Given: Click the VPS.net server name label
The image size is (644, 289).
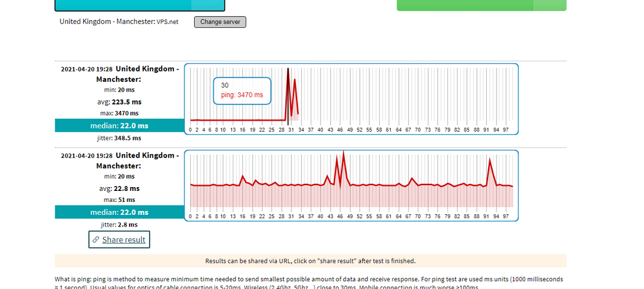Looking at the screenshot, I should 167,22.
